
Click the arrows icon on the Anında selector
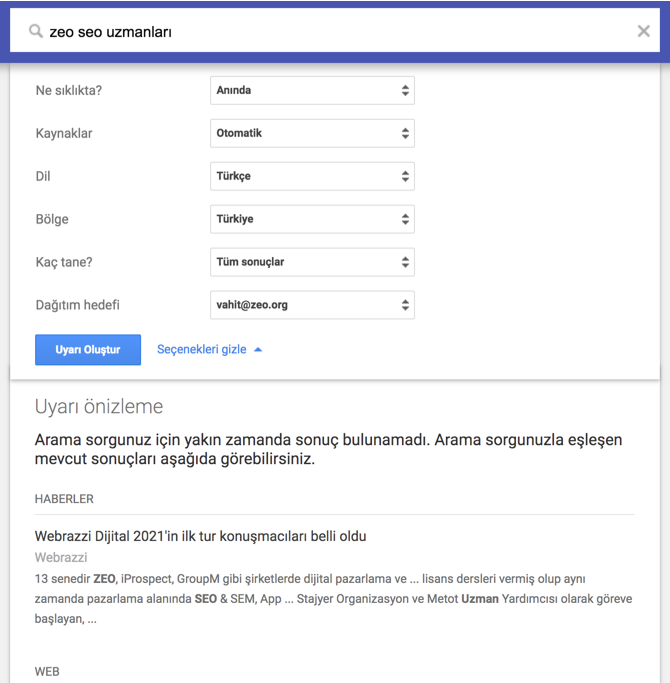pos(405,91)
